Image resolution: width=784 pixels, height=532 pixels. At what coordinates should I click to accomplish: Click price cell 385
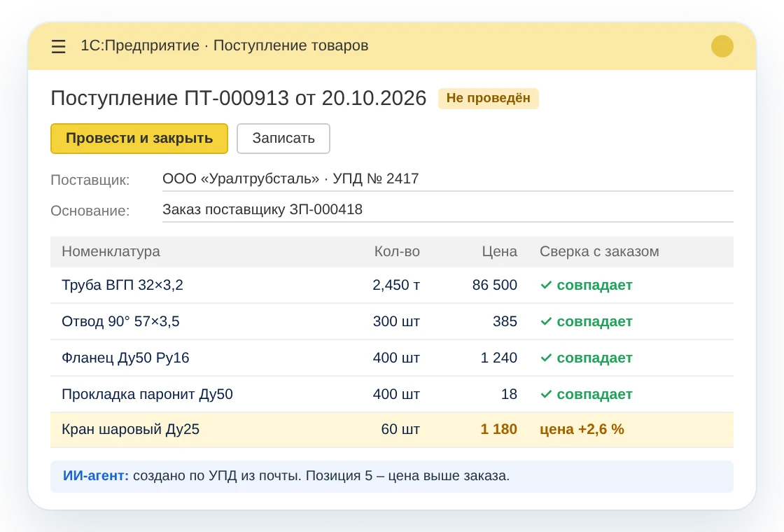pyautogui.click(x=505, y=321)
